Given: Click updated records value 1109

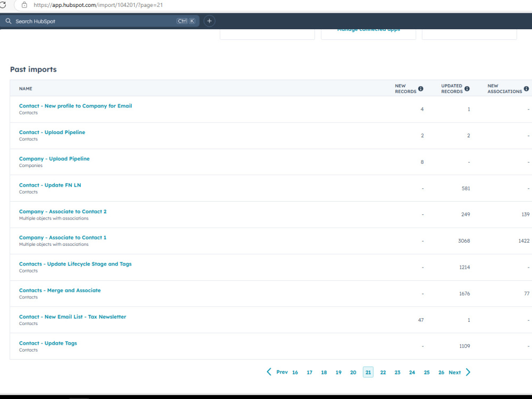Looking at the screenshot, I should pyautogui.click(x=464, y=346).
